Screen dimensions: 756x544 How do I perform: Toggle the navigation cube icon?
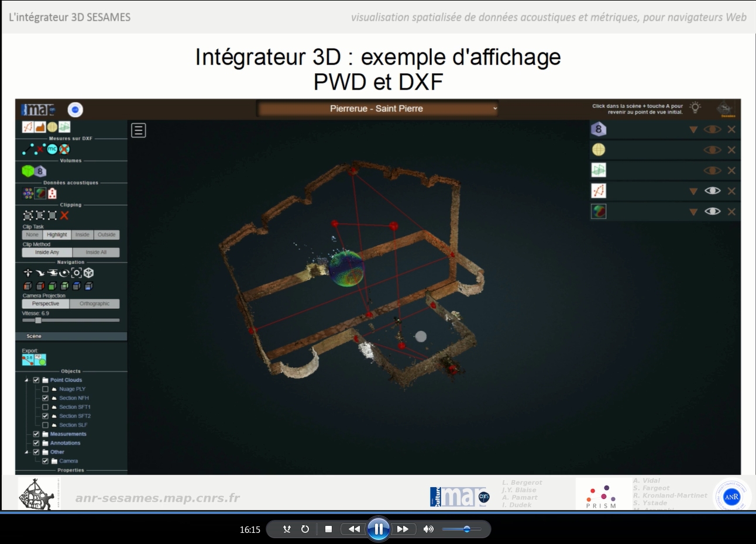(88, 273)
